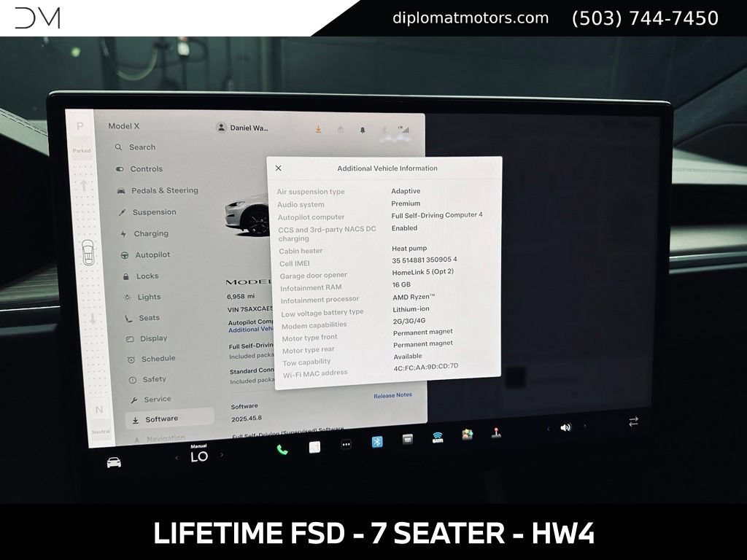747x560 pixels.
Task: Select the Software menu item
Action: 169,419
